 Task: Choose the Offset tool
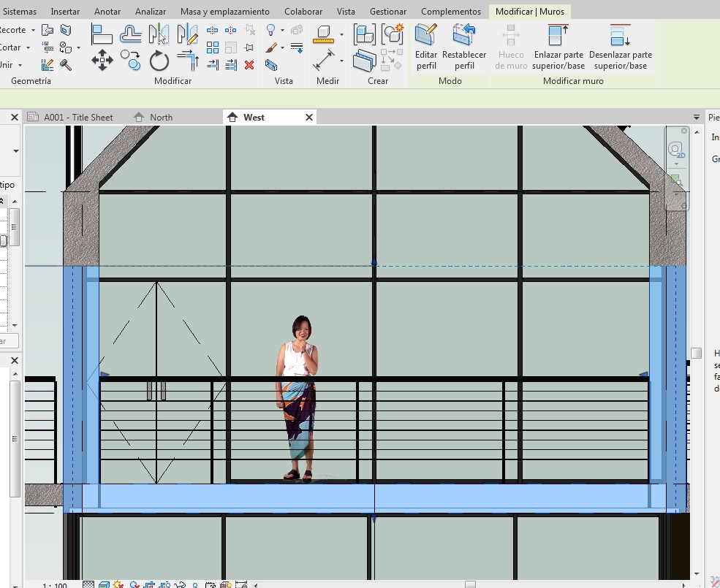(130, 34)
